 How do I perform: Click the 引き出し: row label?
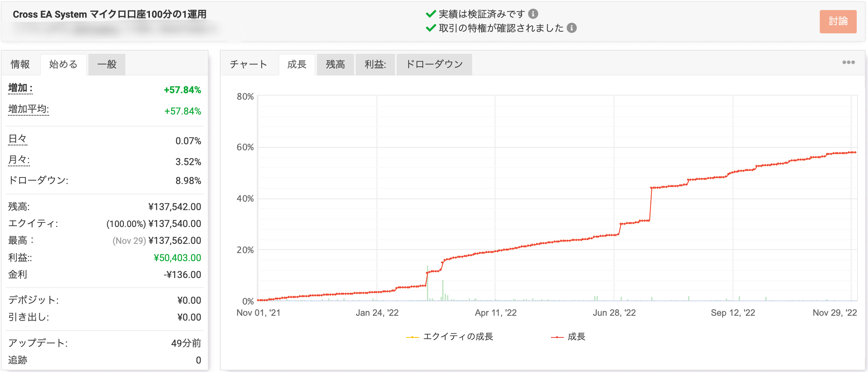pyautogui.click(x=29, y=317)
